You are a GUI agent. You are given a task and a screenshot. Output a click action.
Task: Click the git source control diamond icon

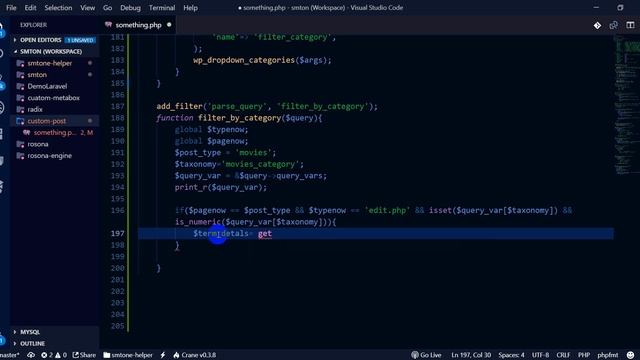[x=597, y=25]
